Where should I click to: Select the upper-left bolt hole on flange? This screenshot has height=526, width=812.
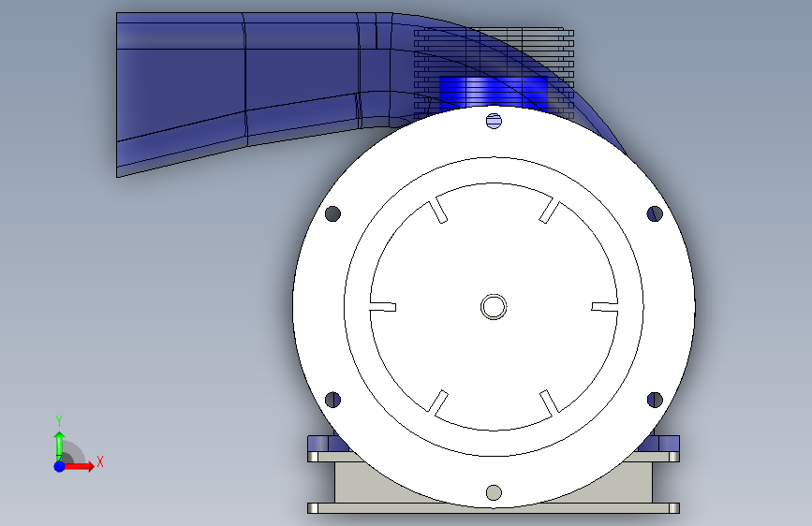[x=333, y=213]
